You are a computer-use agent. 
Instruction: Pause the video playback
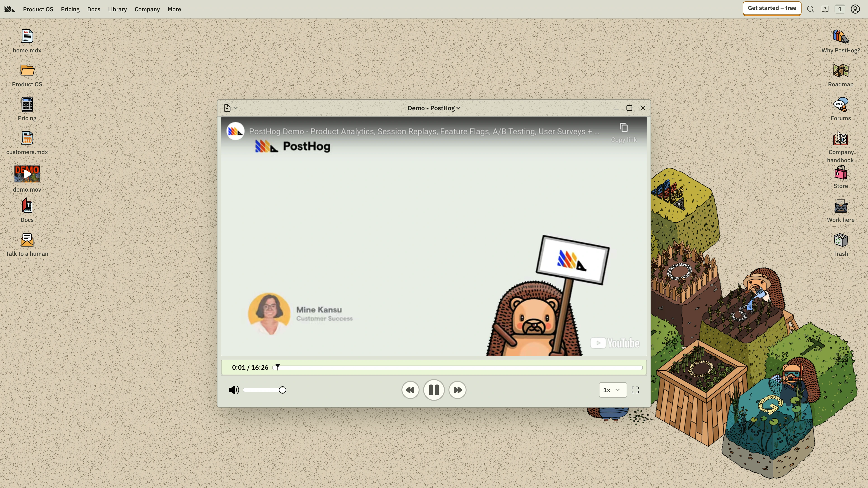coord(434,390)
